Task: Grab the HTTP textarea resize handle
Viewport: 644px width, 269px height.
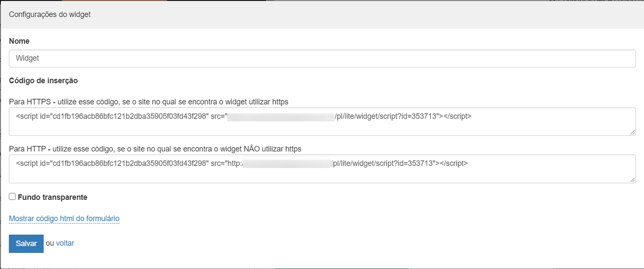Action: (x=633, y=180)
